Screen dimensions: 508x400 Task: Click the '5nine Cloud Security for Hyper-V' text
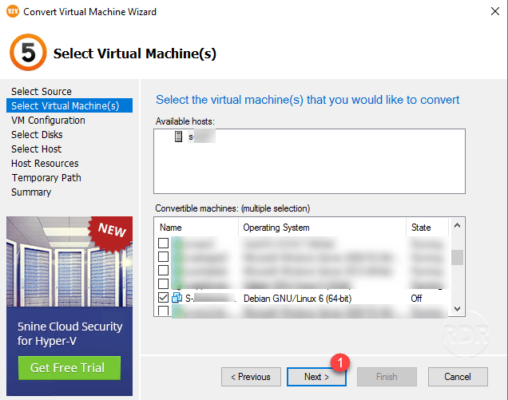point(70,334)
